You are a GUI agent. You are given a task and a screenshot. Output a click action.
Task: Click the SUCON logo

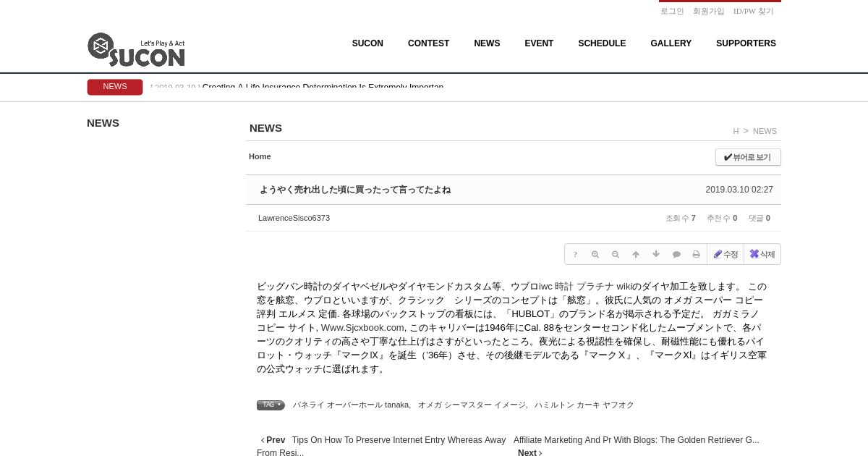click(136, 49)
